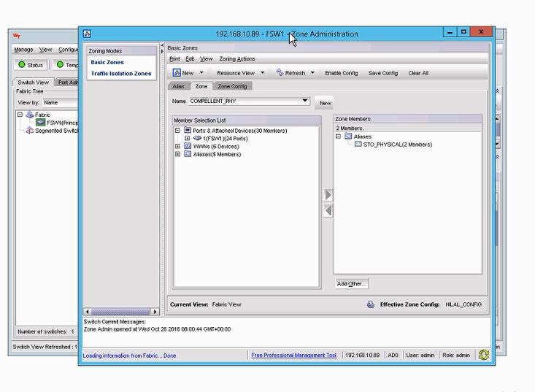The image size is (535, 392).
Task: Click the New zone button beside Name
Action: [x=325, y=103]
